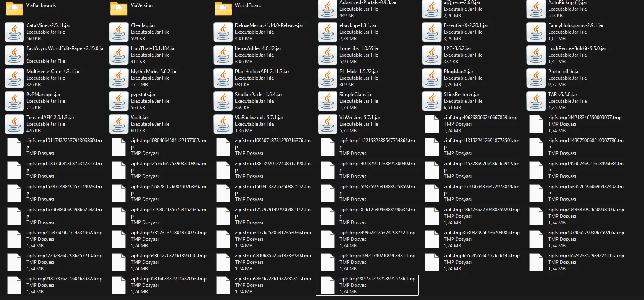The width and height of the screenshot is (644, 300).
Task: Click the file name zipfstmp9481737621560463​937.tmp
Action: coord(64,279)
